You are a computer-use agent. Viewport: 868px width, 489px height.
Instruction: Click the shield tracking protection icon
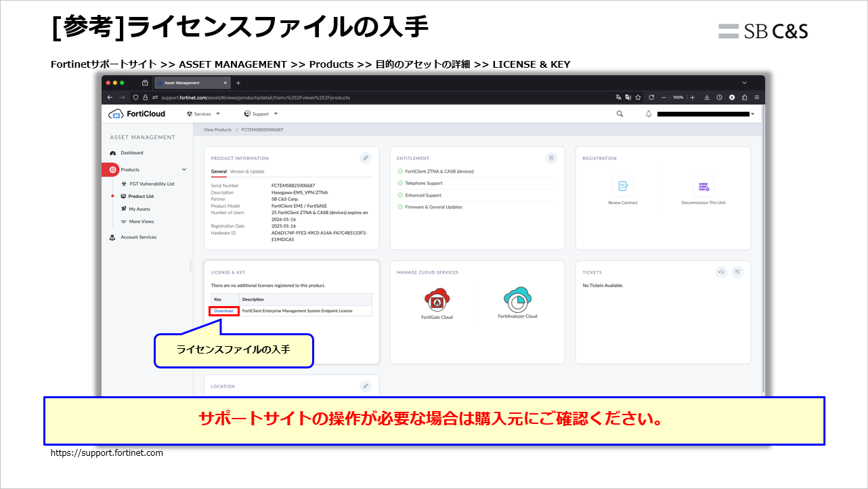(x=136, y=98)
